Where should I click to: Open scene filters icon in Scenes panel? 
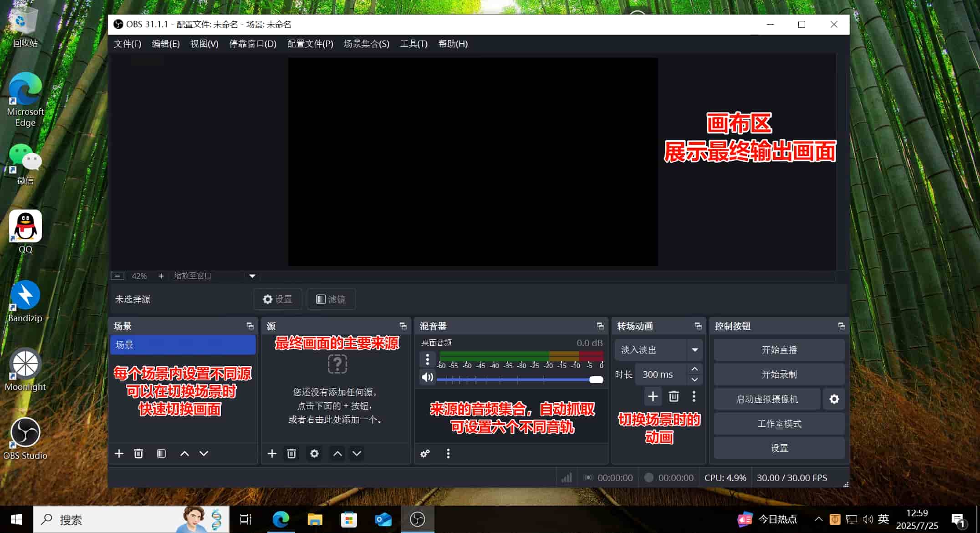coord(161,453)
